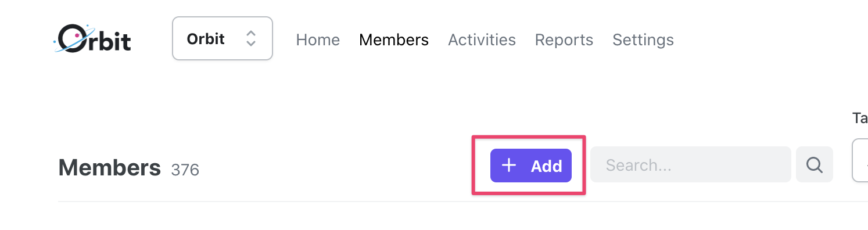
Task: Open the Reports section
Action: point(564,39)
